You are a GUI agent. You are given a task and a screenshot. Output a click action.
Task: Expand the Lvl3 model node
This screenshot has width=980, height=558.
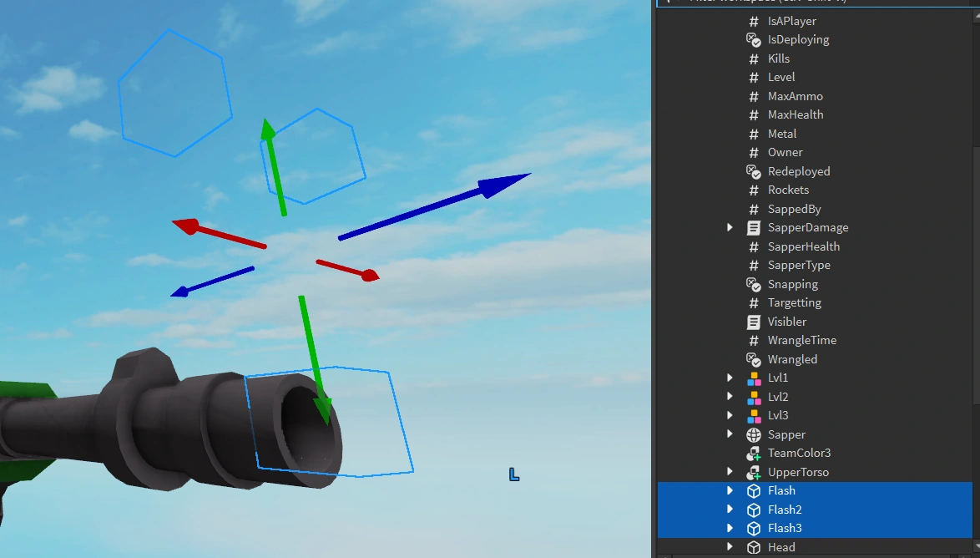coord(730,415)
